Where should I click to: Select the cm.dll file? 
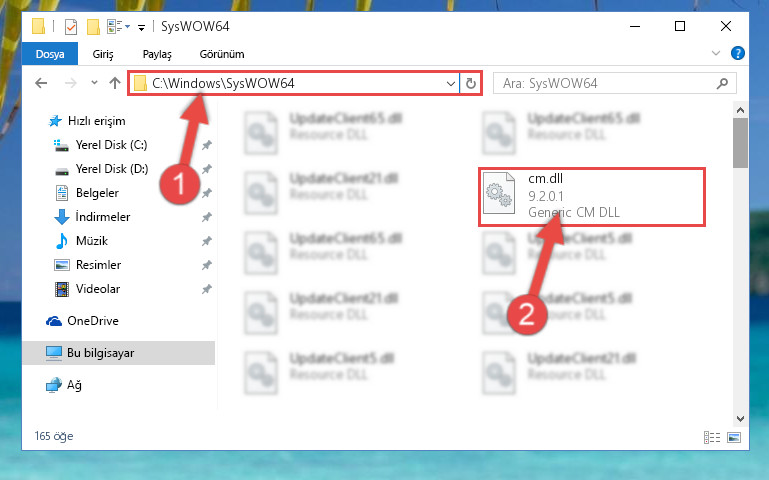[x=592, y=196]
